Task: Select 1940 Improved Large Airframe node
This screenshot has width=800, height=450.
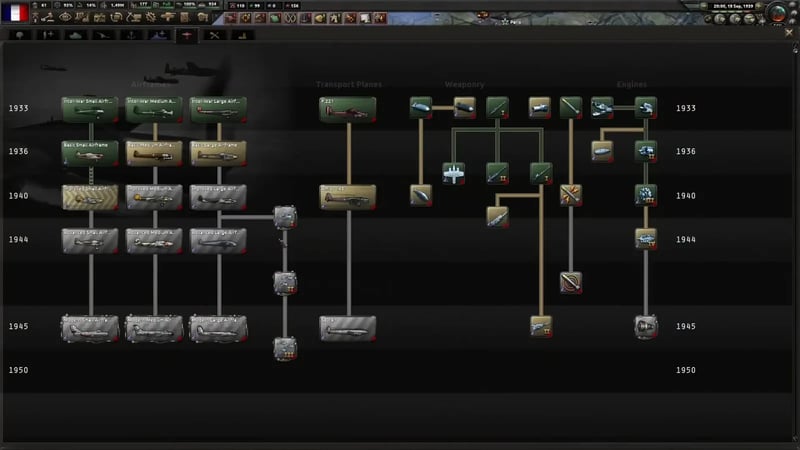Action: tap(218, 197)
